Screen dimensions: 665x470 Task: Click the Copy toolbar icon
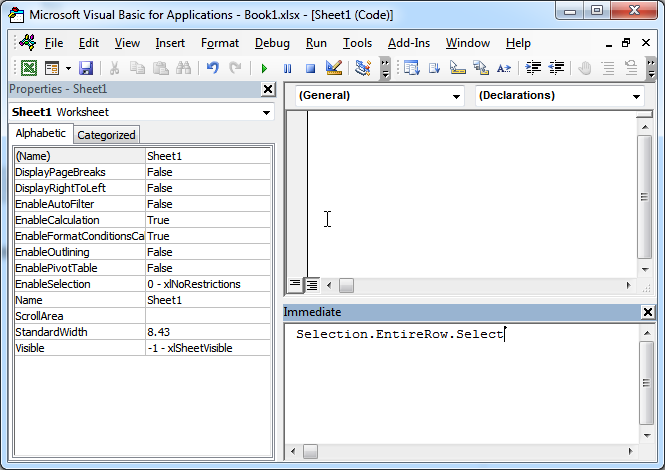pos(137,68)
